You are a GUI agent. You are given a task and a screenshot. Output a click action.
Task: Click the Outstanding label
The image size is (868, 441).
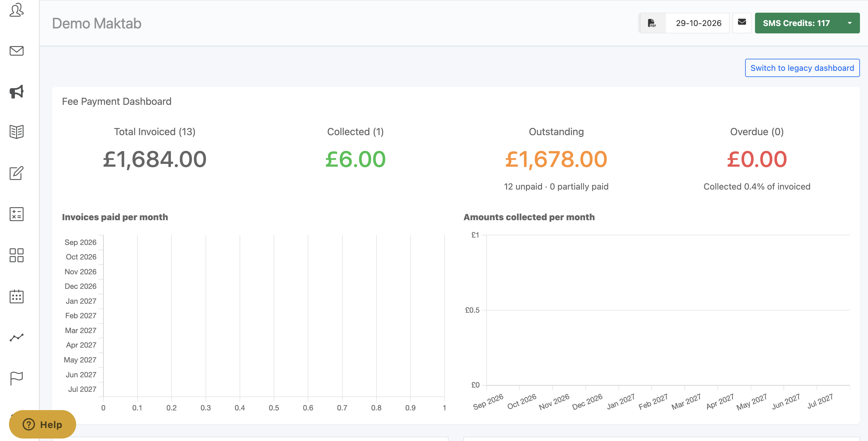pos(556,132)
